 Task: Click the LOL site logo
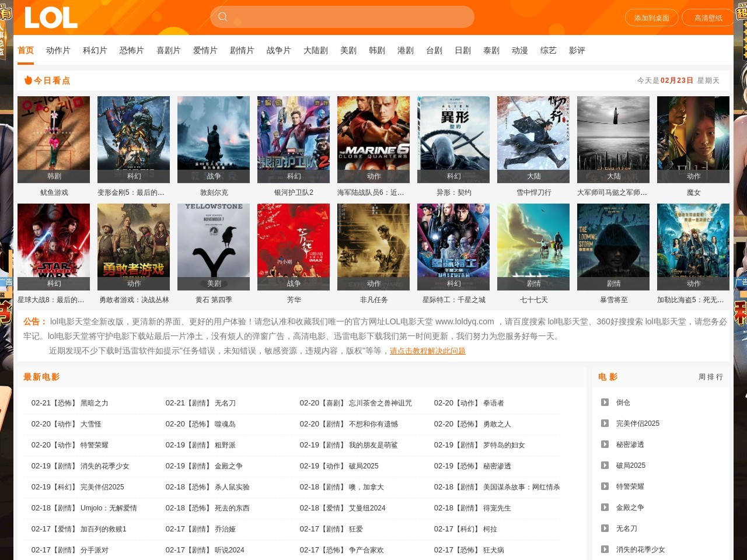click(51, 17)
